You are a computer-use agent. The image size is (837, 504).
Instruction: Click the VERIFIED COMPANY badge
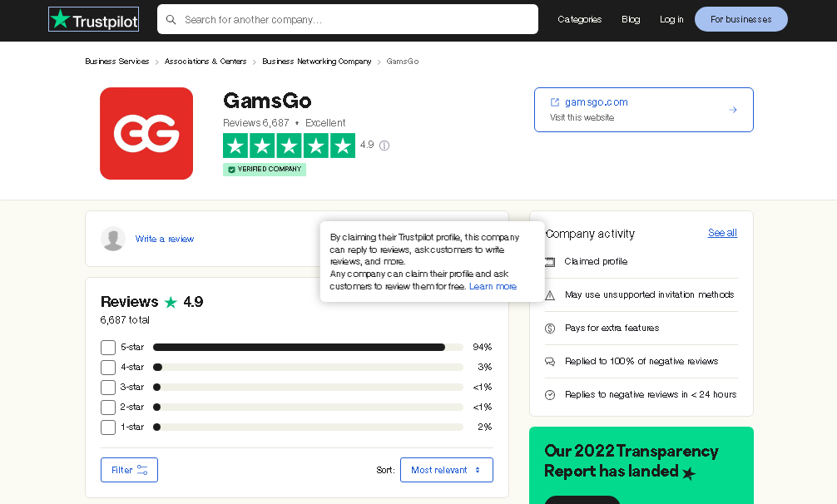(265, 170)
